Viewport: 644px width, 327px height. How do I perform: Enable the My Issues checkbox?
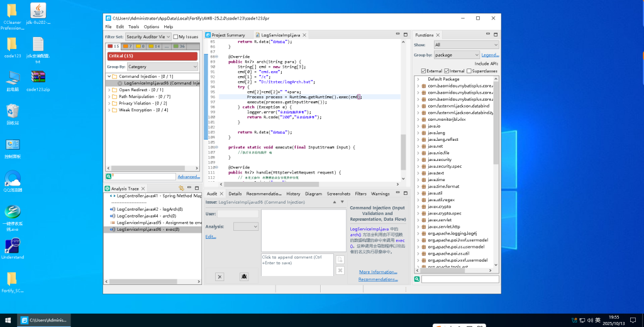(175, 37)
